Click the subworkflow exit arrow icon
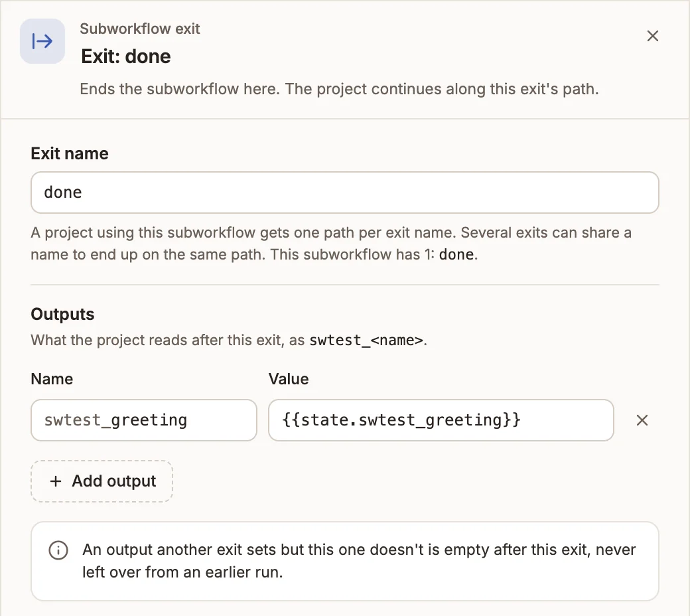The height and width of the screenshot is (616, 690). point(42,41)
